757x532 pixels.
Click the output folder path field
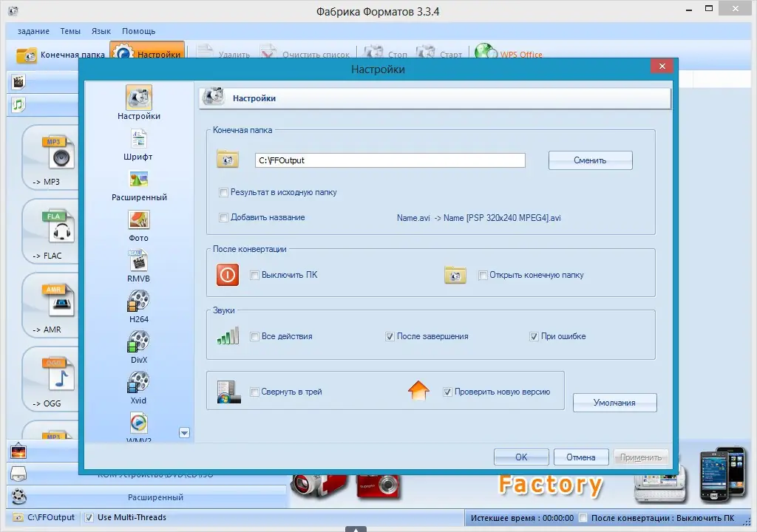(390, 160)
